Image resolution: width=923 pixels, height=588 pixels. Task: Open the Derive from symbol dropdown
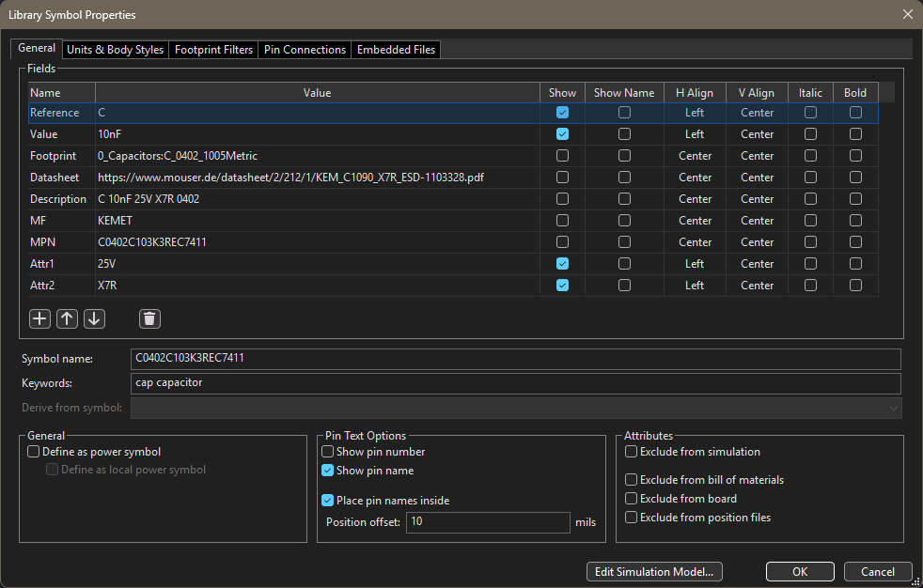click(516, 408)
